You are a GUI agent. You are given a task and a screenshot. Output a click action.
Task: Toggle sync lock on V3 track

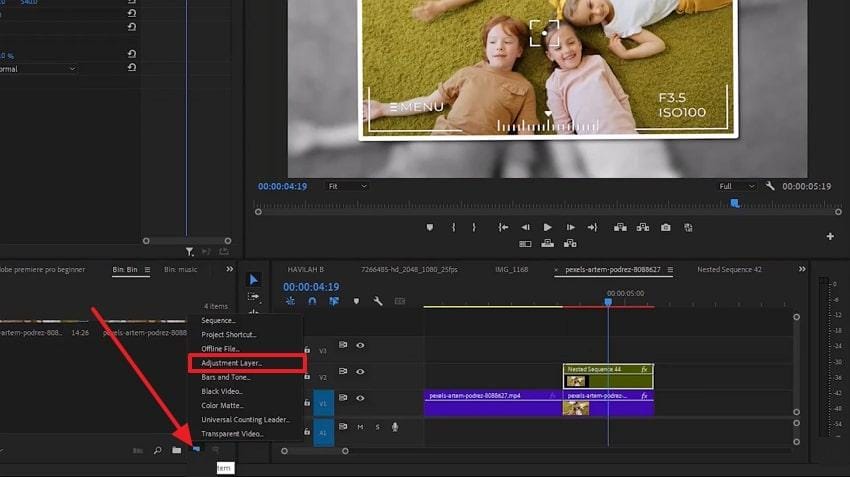[343, 345]
